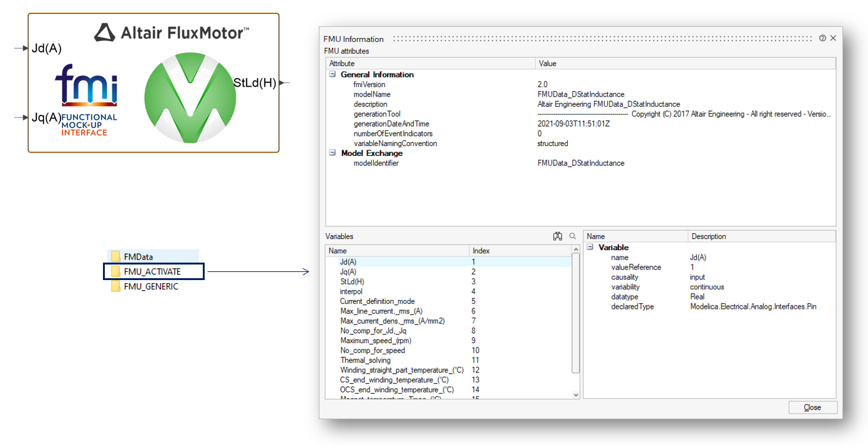Click the Description column header in properties panel
Screen dimensions: 868x446
[708, 236]
